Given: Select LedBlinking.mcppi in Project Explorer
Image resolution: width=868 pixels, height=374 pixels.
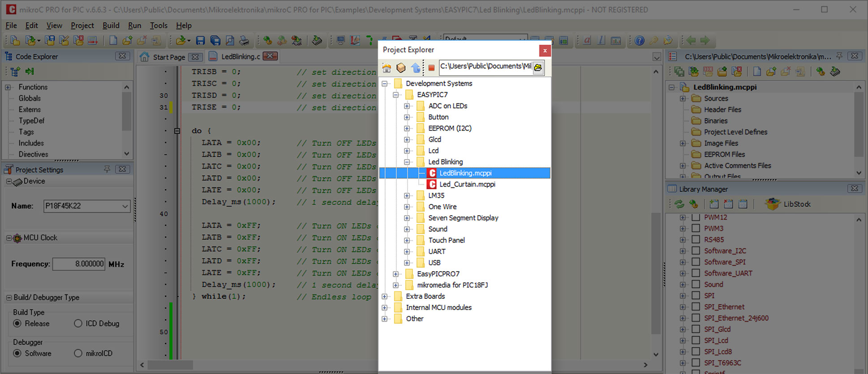Looking at the screenshot, I should [465, 173].
